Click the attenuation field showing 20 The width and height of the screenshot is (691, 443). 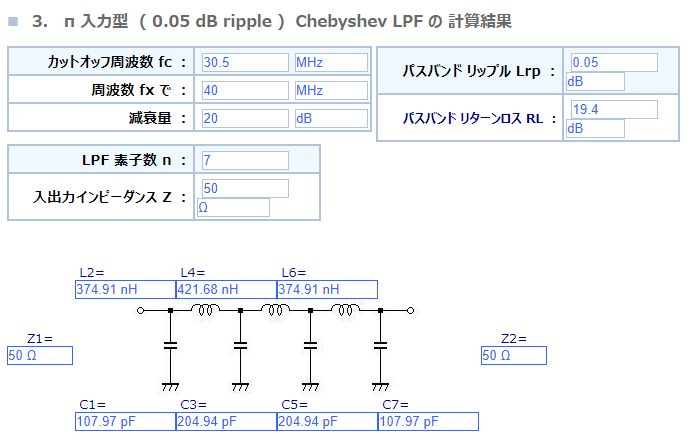[x=245, y=119]
